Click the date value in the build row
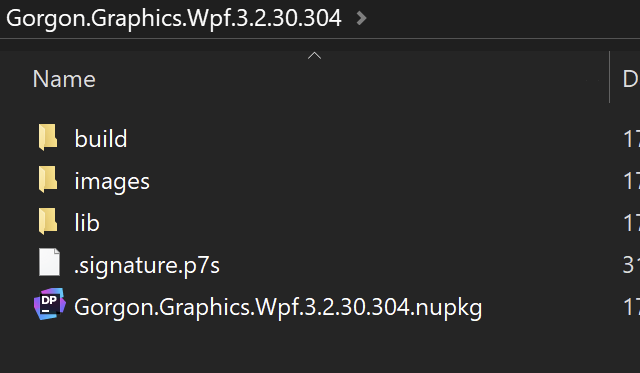640x373 pixels. (631, 139)
